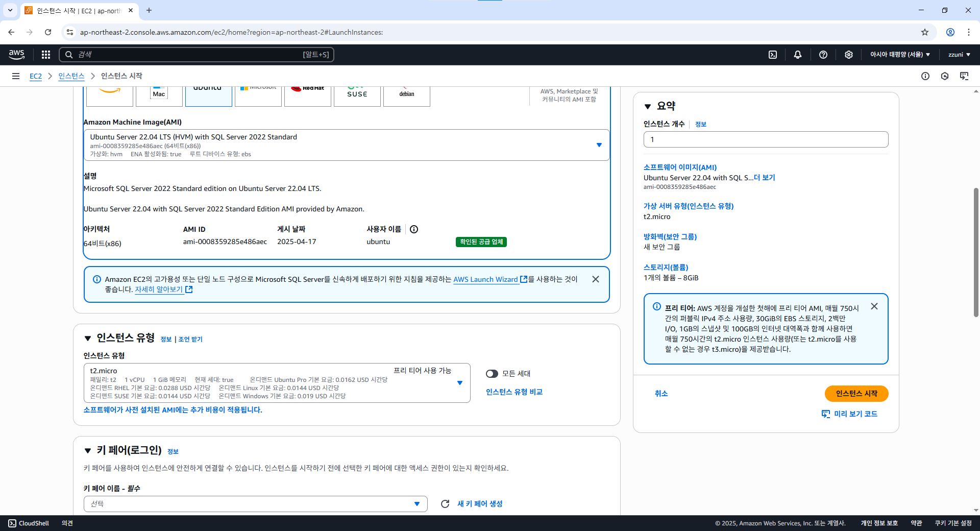
Task: Collapse the 키 페어(로그인) section
Action: (x=88, y=451)
